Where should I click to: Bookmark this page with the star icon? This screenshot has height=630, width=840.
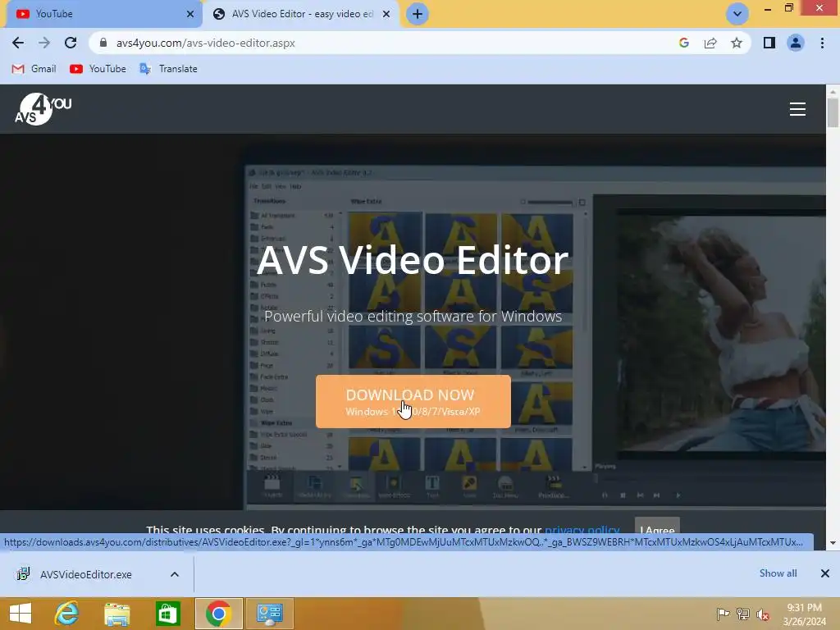[x=737, y=43]
